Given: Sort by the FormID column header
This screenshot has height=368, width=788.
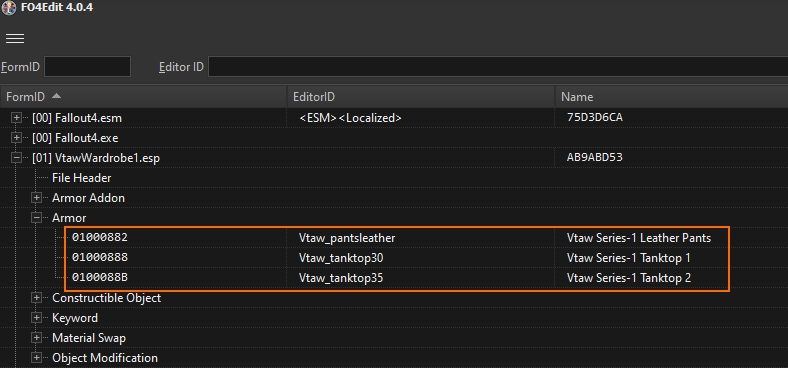Looking at the screenshot, I should 143,97.
